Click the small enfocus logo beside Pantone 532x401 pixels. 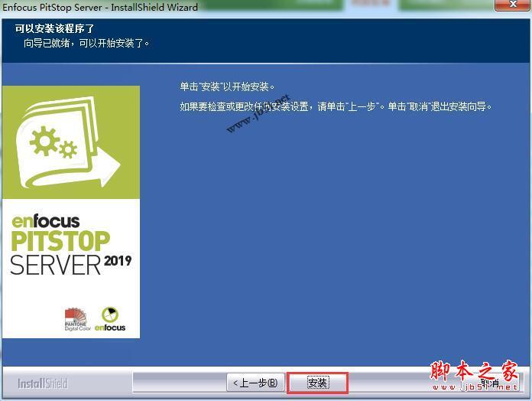pyautogui.click(x=110, y=319)
